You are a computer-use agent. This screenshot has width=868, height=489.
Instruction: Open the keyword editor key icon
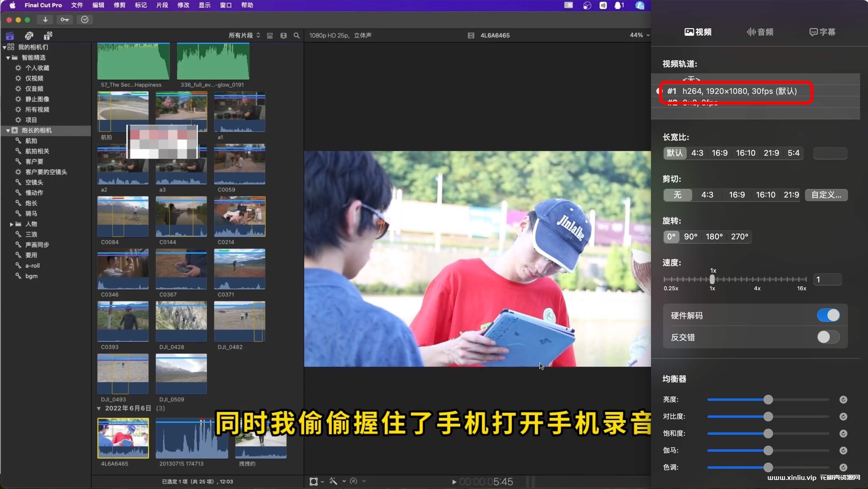pyautogui.click(x=65, y=20)
